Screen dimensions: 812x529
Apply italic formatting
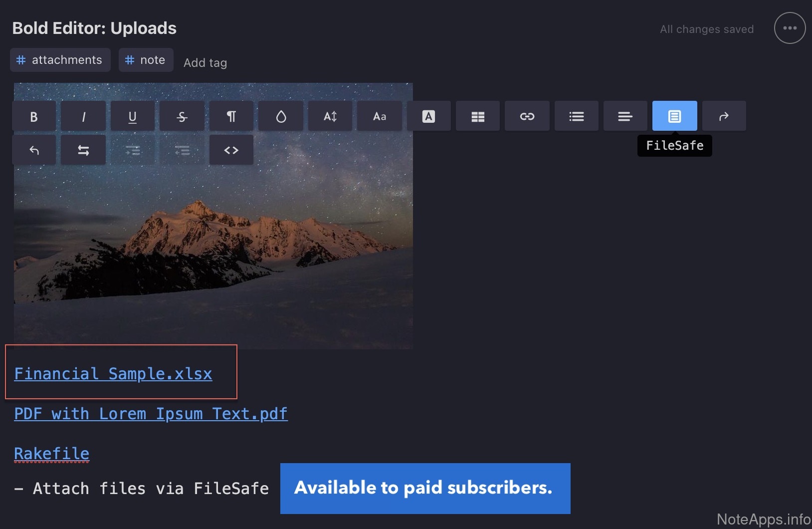[83, 116]
